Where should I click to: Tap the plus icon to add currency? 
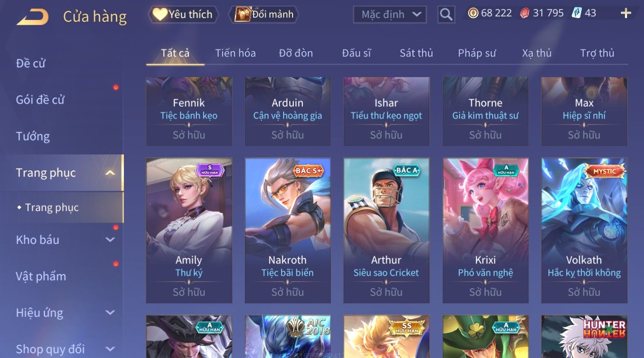[626, 14]
